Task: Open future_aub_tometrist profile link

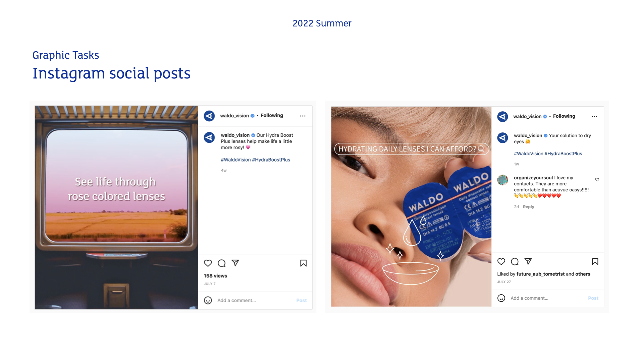Action: tap(541, 274)
